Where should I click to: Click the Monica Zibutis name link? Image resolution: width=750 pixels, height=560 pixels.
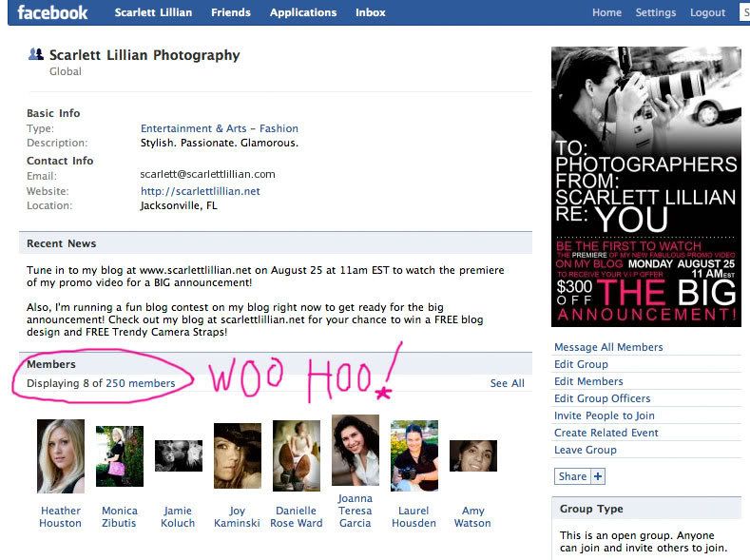pos(119,517)
